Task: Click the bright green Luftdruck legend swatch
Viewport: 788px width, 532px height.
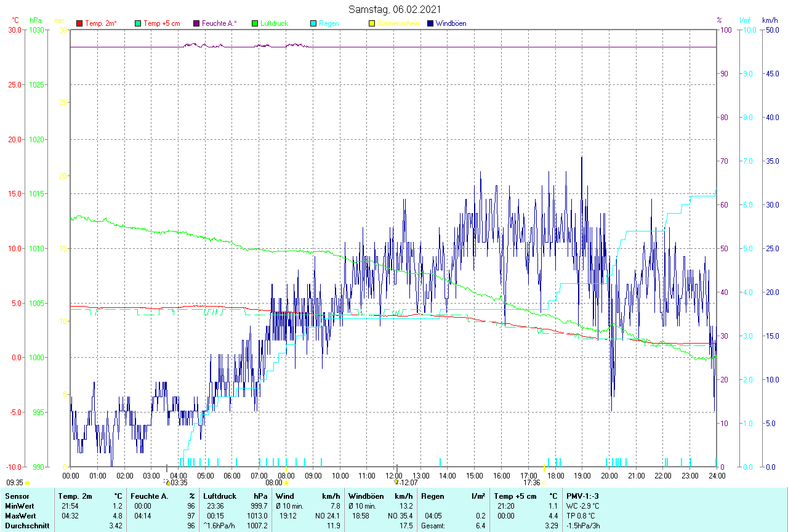Action: pyautogui.click(x=255, y=23)
